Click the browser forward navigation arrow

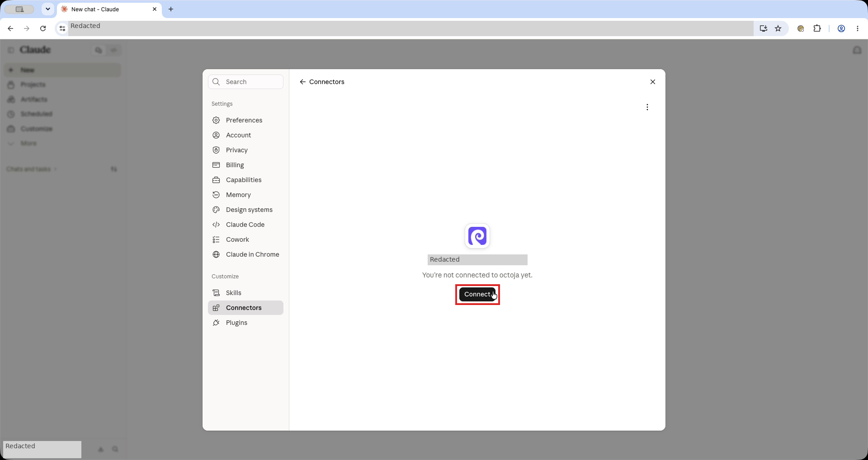tap(27, 28)
